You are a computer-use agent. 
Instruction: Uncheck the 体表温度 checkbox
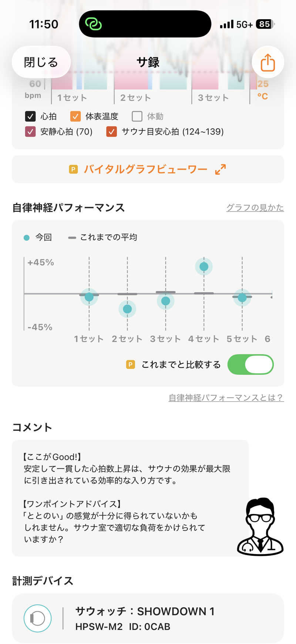(x=75, y=116)
